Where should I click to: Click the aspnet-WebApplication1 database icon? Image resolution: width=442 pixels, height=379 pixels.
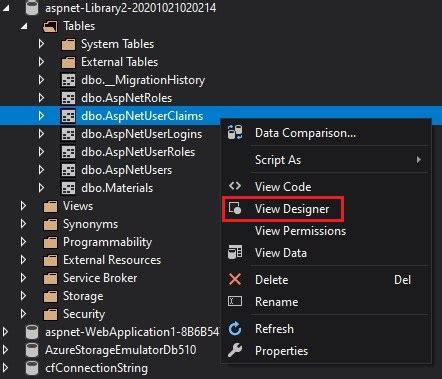pos(32,332)
